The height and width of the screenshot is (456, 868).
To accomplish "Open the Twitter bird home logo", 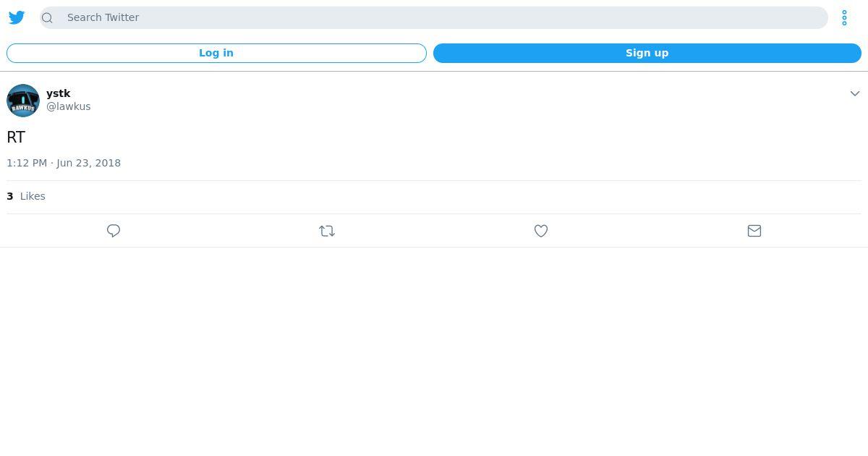I will tap(17, 17).
